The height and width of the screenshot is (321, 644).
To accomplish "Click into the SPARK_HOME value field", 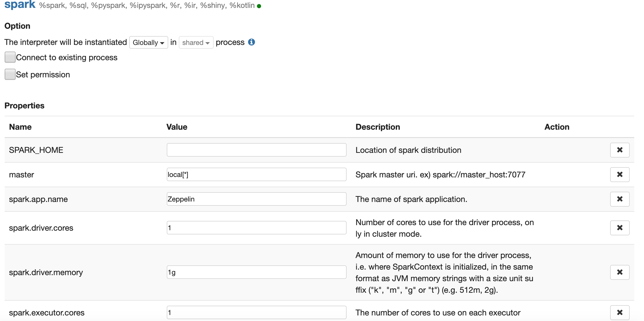I will coord(256,150).
